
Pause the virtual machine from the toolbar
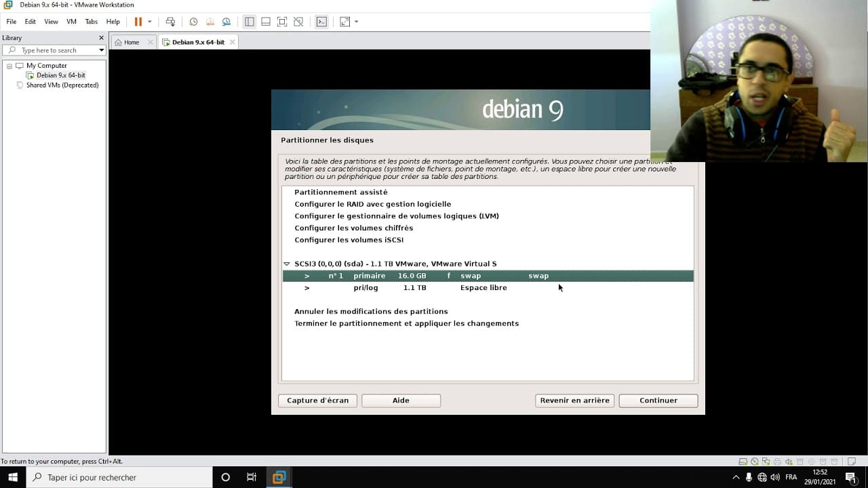click(x=138, y=22)
